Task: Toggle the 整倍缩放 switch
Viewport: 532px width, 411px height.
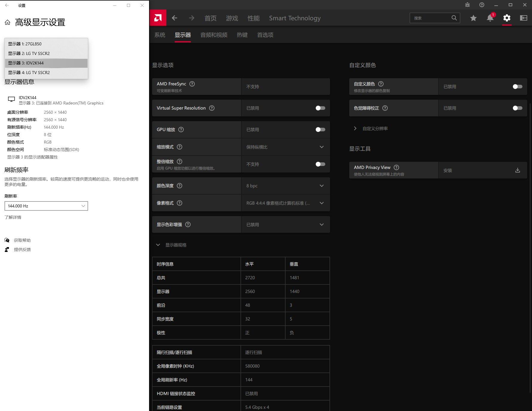Action: coord(320,164)
